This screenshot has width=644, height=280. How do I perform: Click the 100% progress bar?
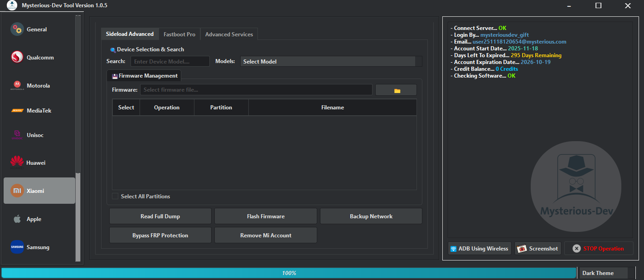(x=288, y=273)
